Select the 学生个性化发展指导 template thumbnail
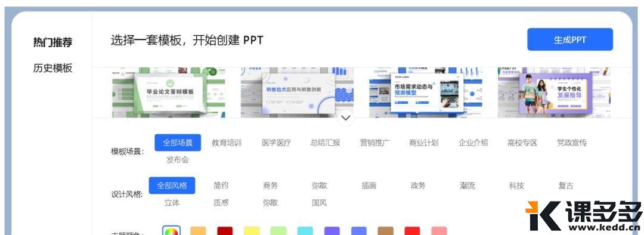Viewport: 644px width, 235px height. pos(554,92)
